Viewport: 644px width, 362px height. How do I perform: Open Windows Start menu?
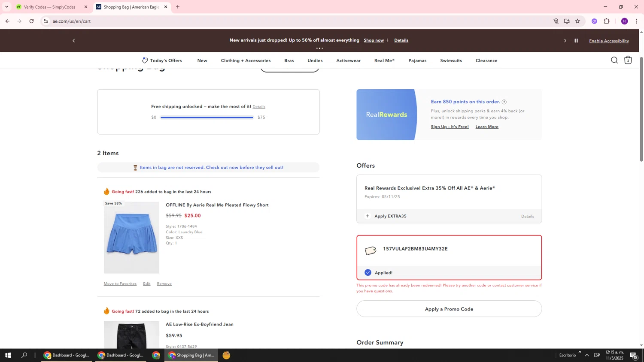8,355
